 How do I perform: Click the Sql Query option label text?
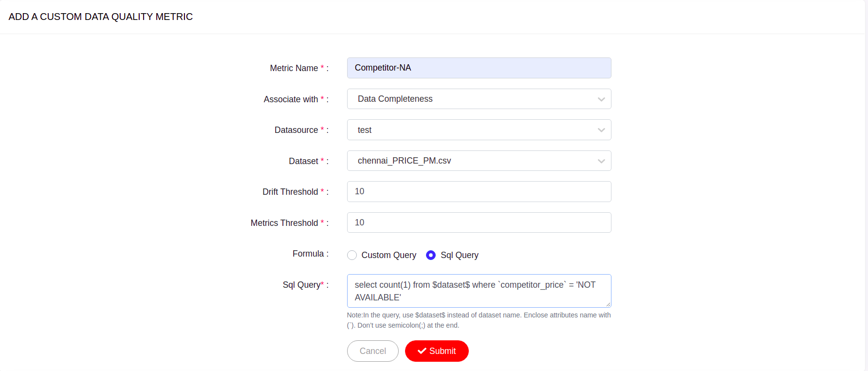click(459, 255)
